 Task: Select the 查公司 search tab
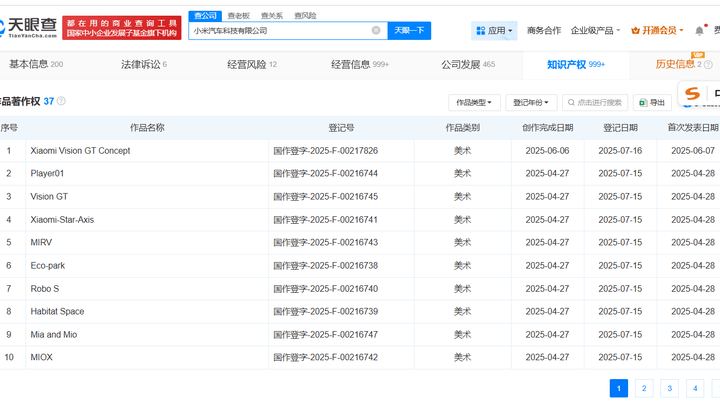[205, 16]
